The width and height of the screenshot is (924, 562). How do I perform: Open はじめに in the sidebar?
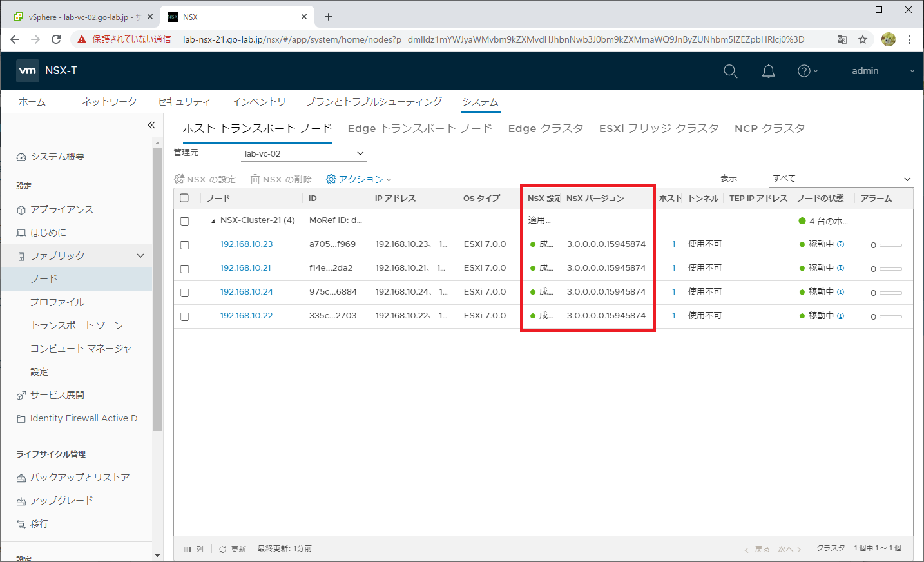tap(48, 233)
